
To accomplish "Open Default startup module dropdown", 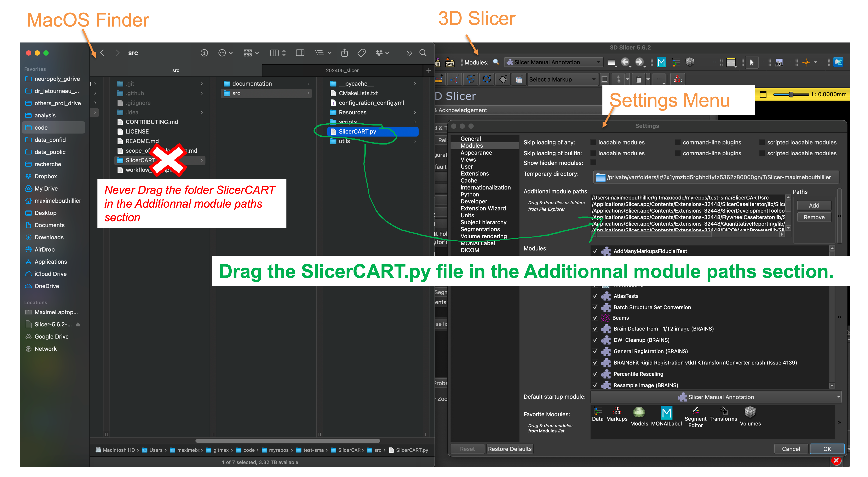I will pos(716,397).
